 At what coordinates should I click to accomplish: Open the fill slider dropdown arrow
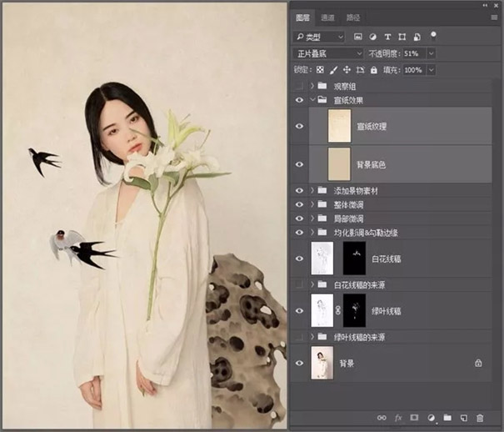(x=432, y=70)
